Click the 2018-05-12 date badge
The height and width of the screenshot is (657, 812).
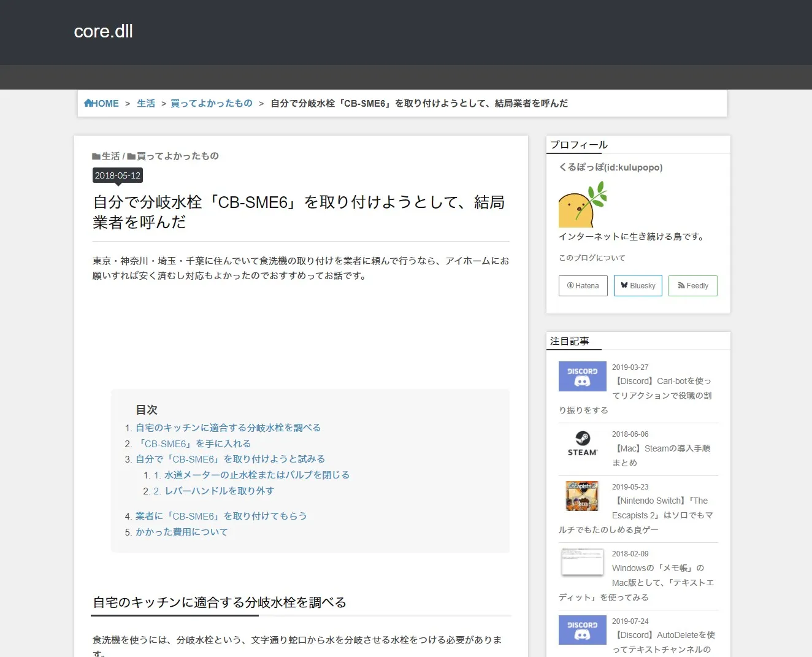tap(118, 175)
